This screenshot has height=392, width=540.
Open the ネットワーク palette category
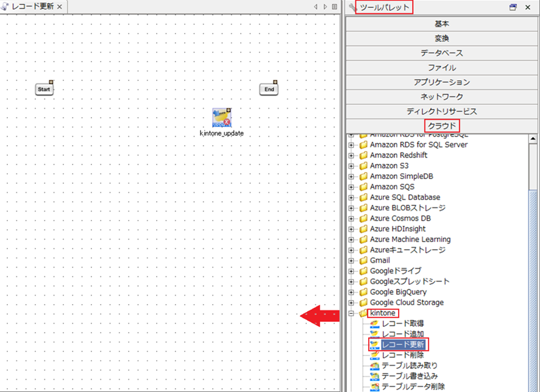[441, 97]
